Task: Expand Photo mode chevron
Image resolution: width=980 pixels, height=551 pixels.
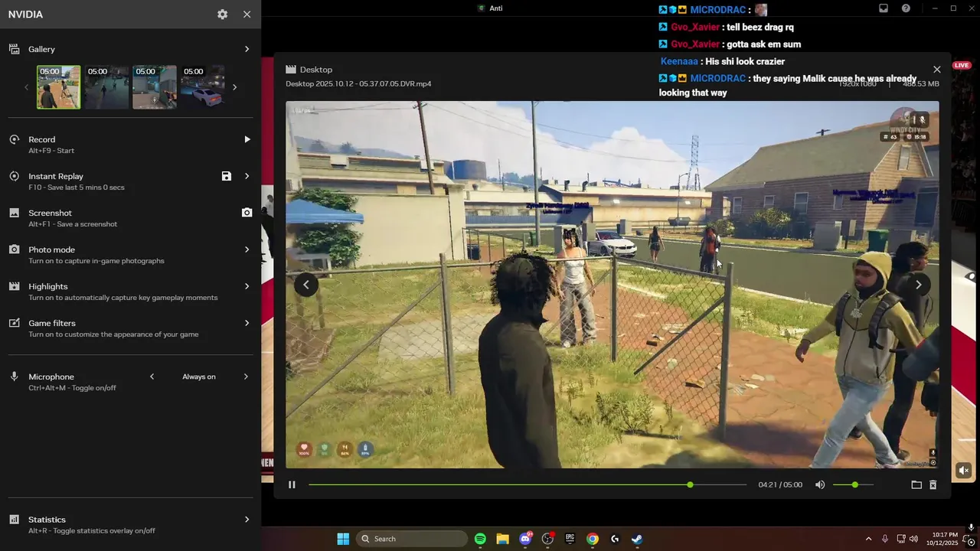Action: click(x=247, y=249)
